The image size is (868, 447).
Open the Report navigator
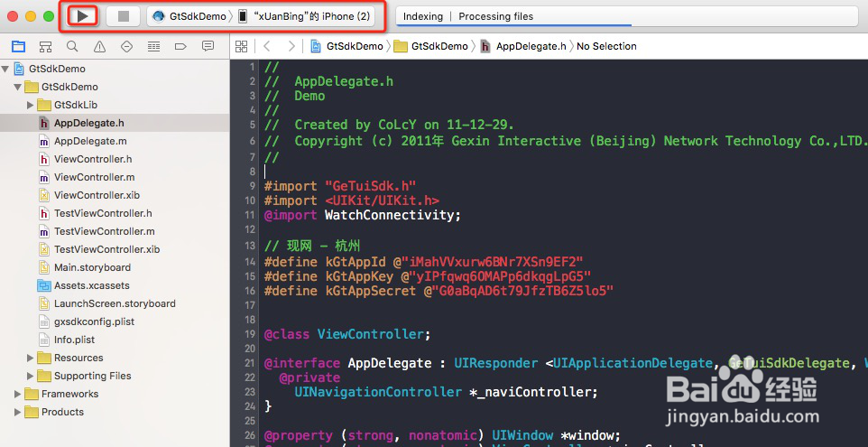pos(208,46)
